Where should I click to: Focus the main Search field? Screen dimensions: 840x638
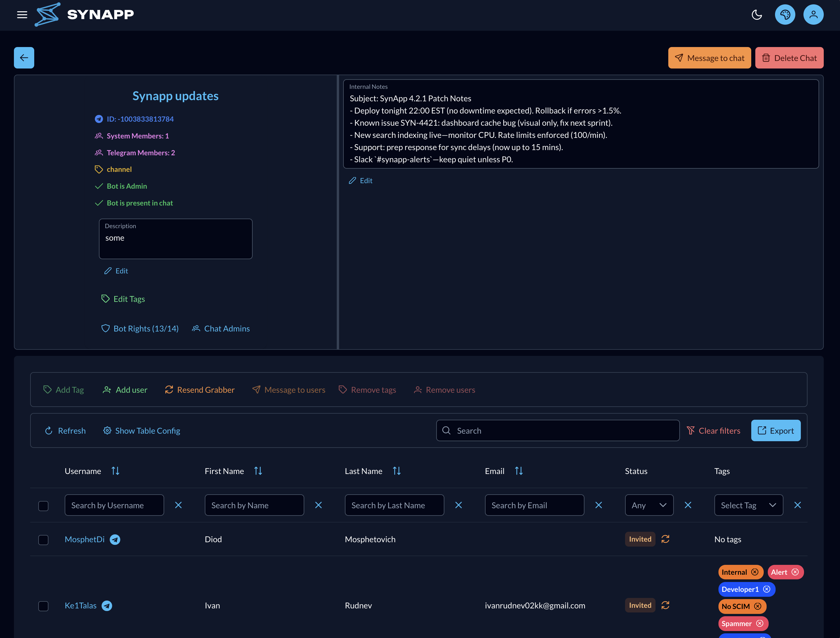557,430
